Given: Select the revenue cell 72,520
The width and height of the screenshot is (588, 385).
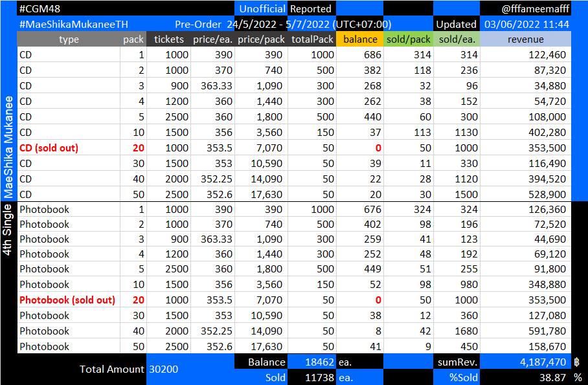Looking at the screenshot, I should point(525,224).
